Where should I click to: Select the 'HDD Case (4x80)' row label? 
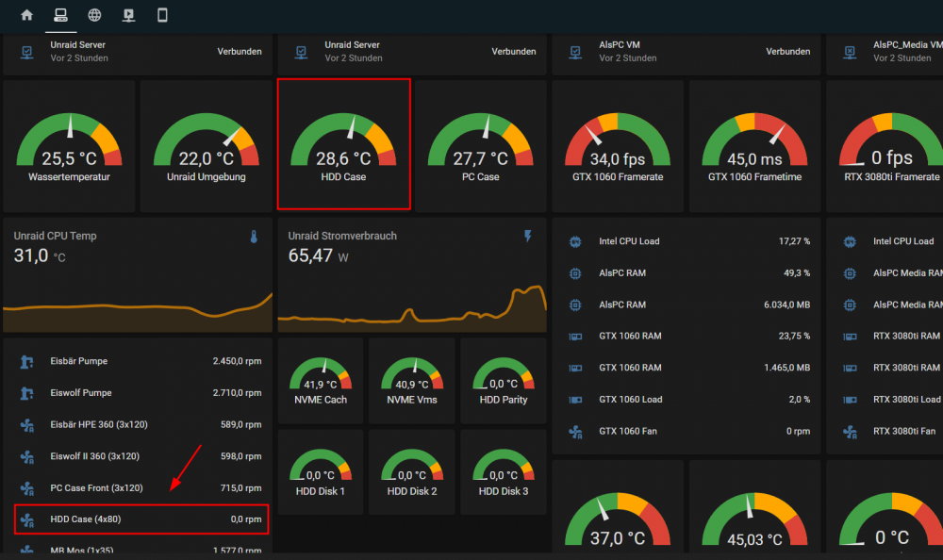click(x=86, y=519)
